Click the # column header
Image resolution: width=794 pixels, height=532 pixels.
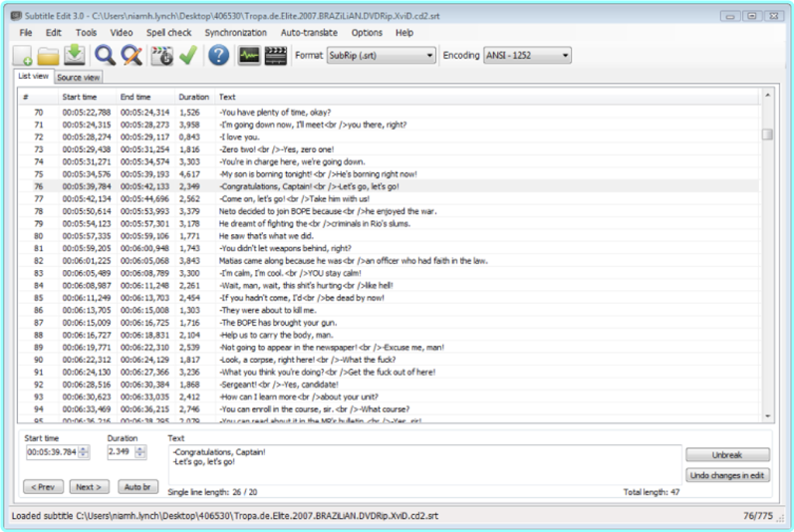click(39, 97)
